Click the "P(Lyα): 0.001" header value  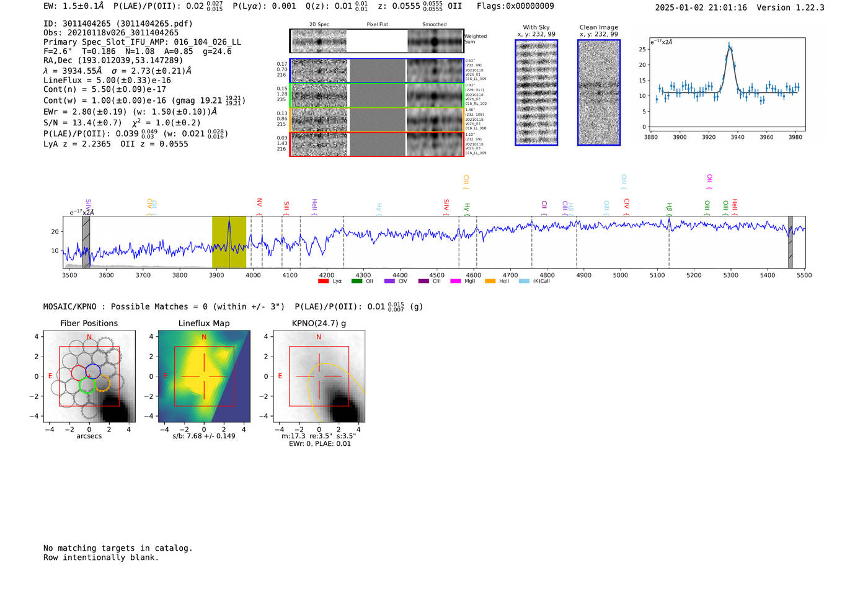tap(265, 6)
